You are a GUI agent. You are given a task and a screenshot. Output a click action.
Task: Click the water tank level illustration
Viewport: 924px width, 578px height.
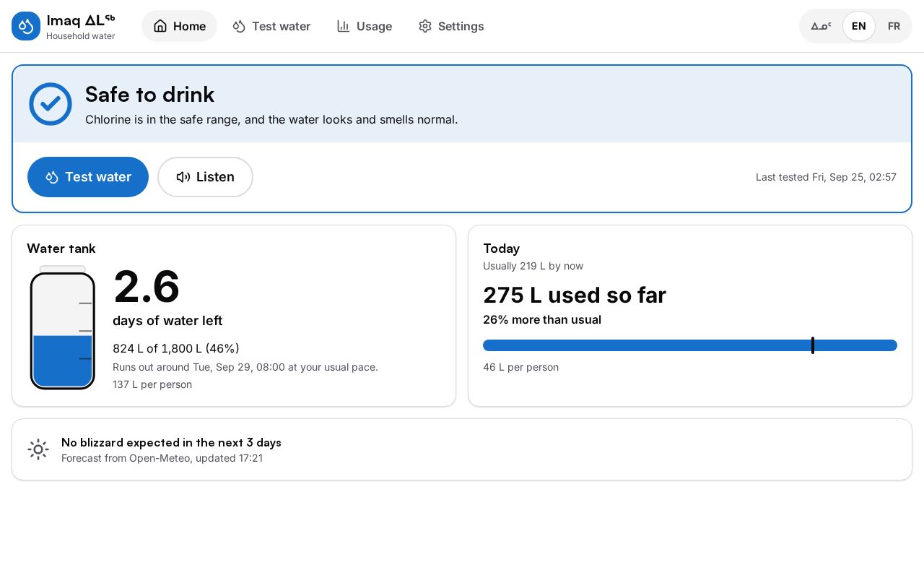coord(63,327)
